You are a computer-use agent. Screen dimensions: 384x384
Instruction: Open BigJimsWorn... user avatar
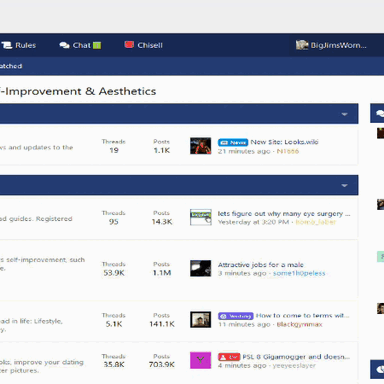302,45
